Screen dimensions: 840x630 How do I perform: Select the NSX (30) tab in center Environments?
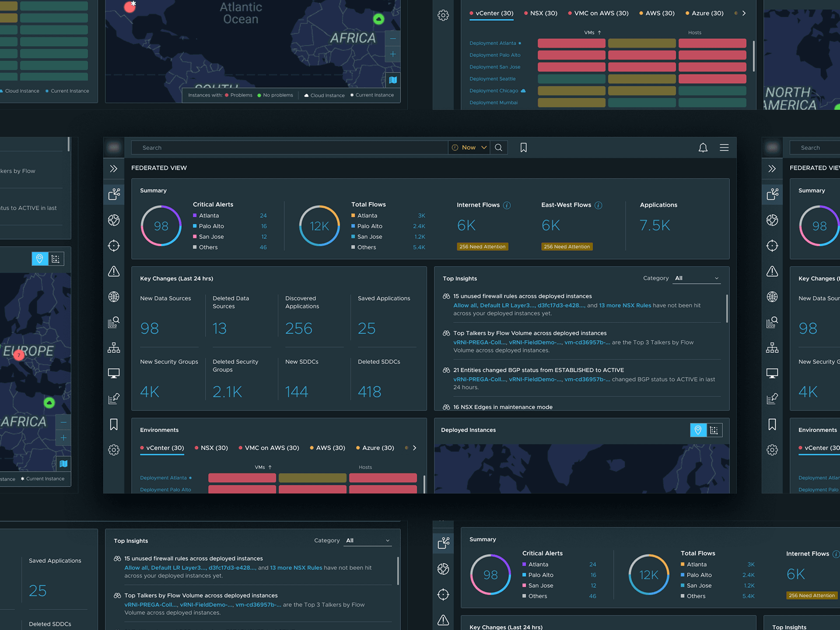click(211, 448)
